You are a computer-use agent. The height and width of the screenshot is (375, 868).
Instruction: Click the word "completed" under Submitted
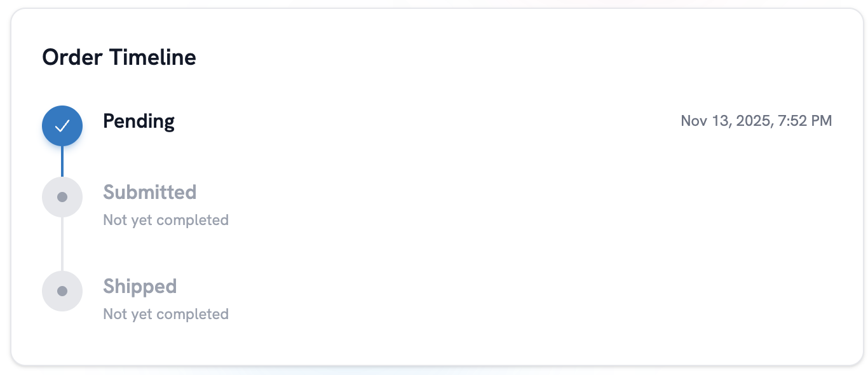[x=193, y=220]
